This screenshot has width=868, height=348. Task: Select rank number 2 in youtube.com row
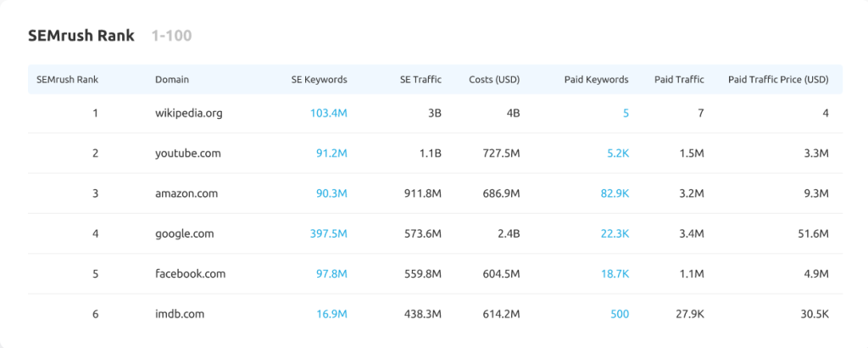coord(95,154)
